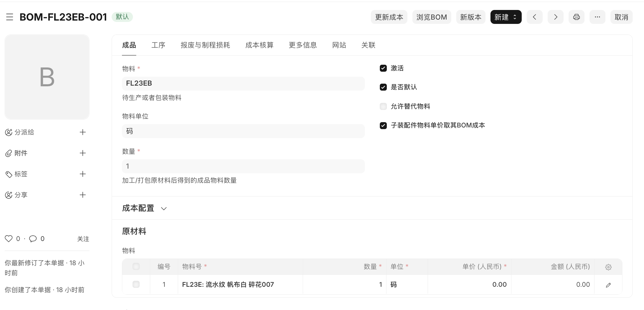This screenshot has width=644, height=310.
Task: Open table settings gear icon
Action: [x=608, y=267]
